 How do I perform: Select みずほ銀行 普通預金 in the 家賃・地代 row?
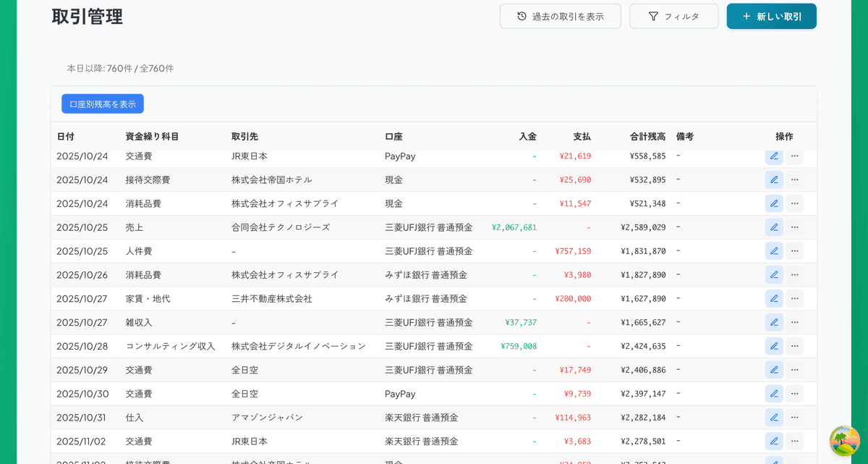[x=426, y=298]
